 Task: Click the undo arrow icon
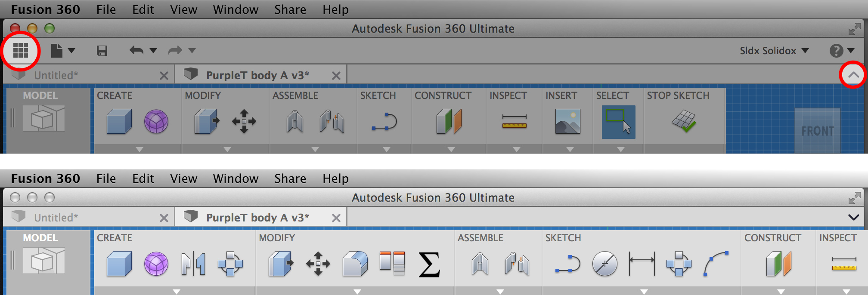click(136, 51)
